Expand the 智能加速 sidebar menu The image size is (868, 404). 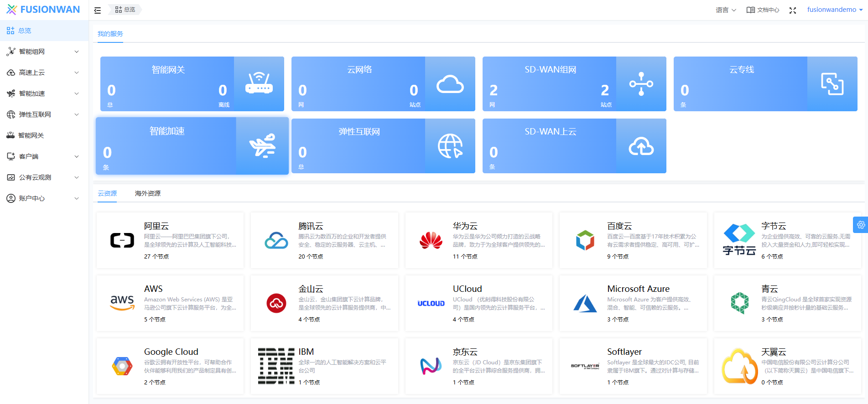[x=44, y=93]
